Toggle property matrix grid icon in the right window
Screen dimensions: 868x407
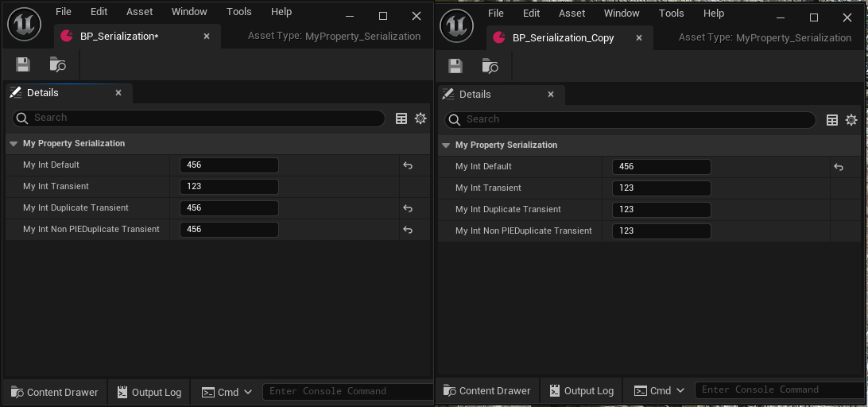832,120
